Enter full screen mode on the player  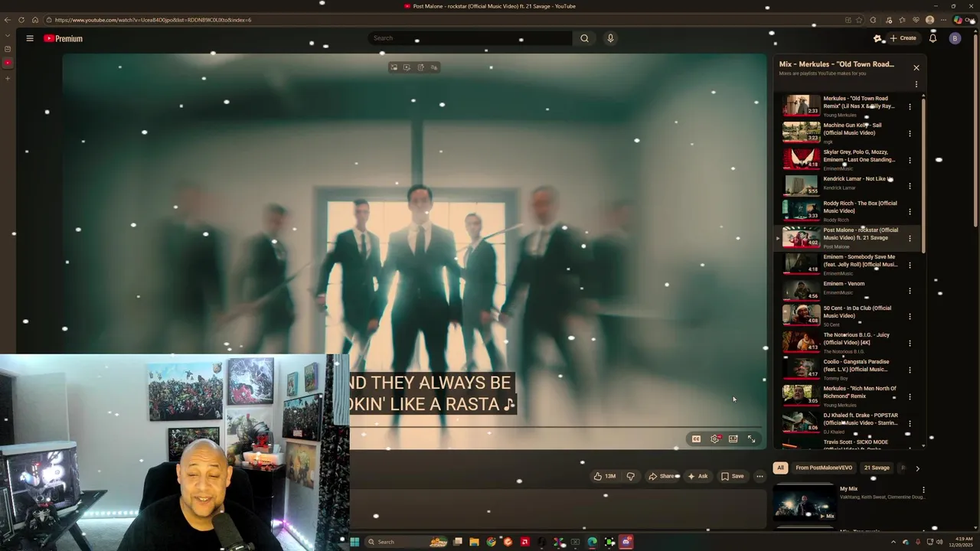pos(751,439)
